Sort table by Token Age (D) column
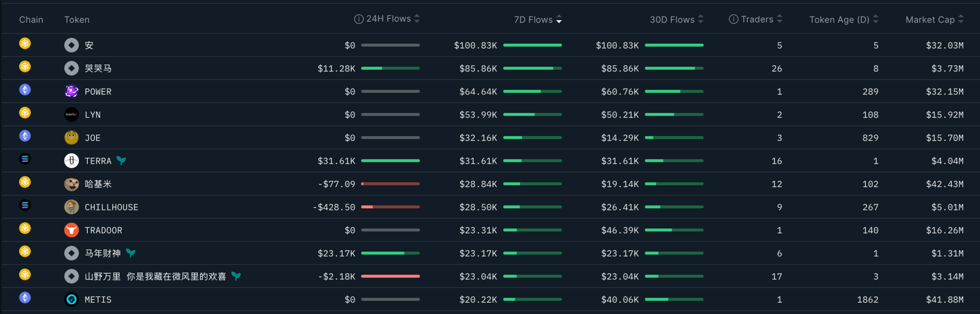Viewport: 980px width, 314px height. click(x=876, y=19)
